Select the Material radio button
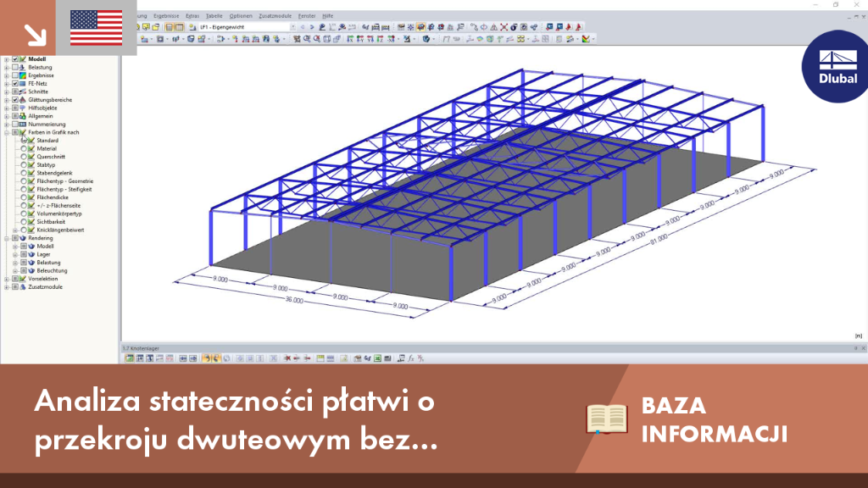Screen dimensions: 868x488 tap(23, 148)
